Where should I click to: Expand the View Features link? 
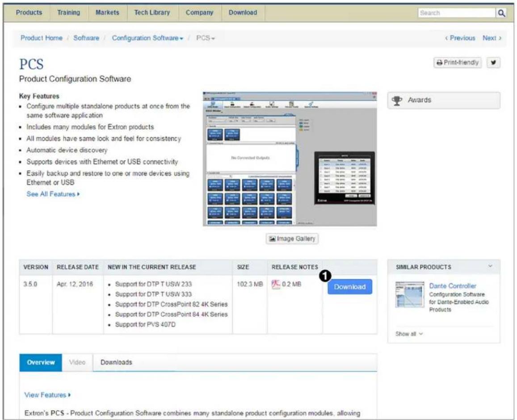47,395
